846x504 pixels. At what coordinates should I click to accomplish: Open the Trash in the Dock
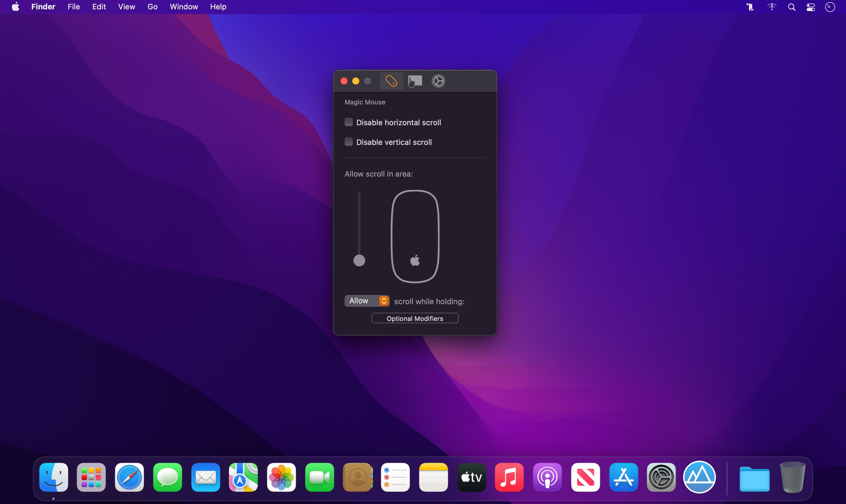793,477
